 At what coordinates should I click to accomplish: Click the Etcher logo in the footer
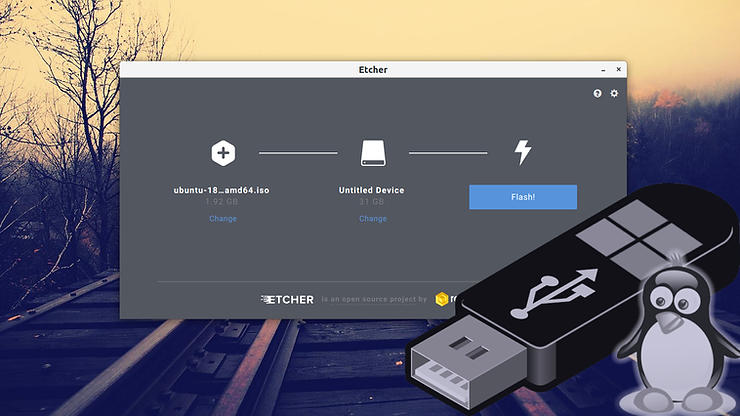pos(287,299)
